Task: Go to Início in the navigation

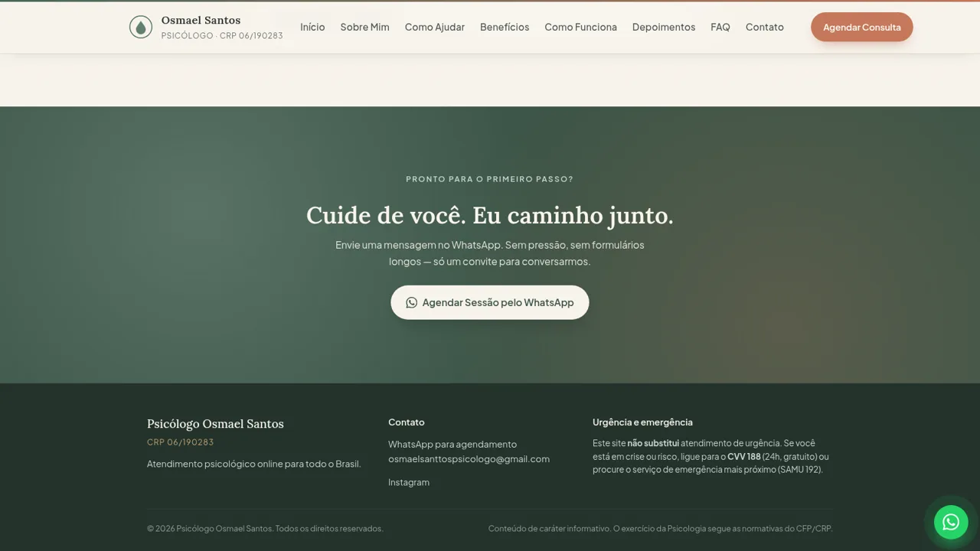Action: pyautogui.click(x=312, y=27)
